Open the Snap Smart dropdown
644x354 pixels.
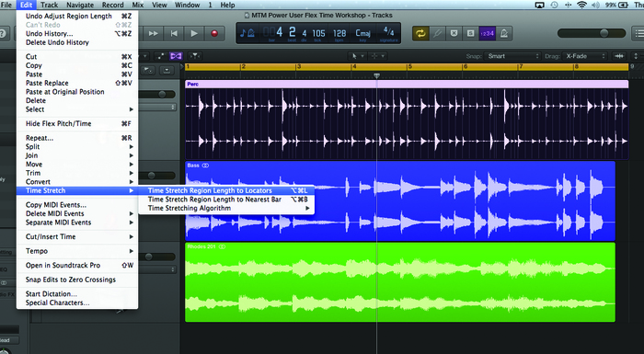pyautogui.click(x=512, y=56)
